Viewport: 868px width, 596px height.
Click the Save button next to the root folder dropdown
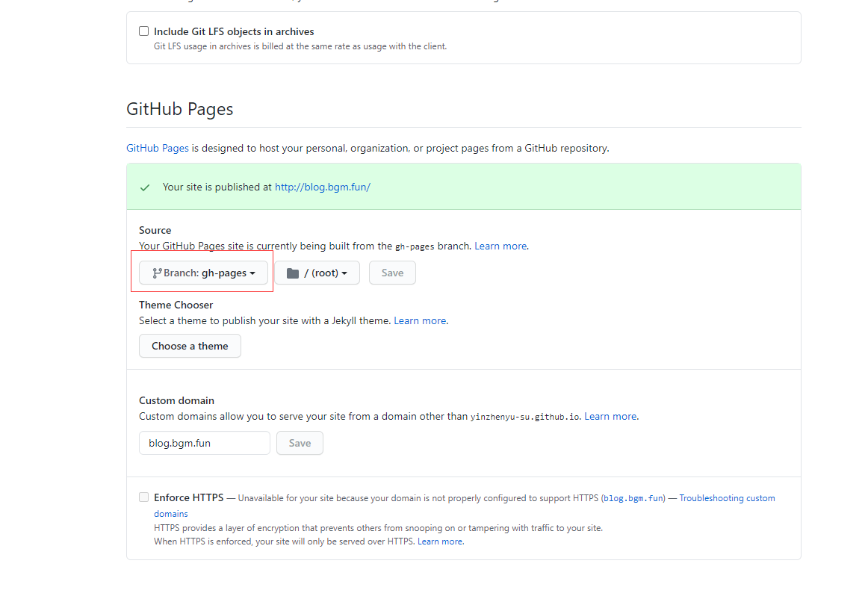pyautogui.click(x=392, y=273)
